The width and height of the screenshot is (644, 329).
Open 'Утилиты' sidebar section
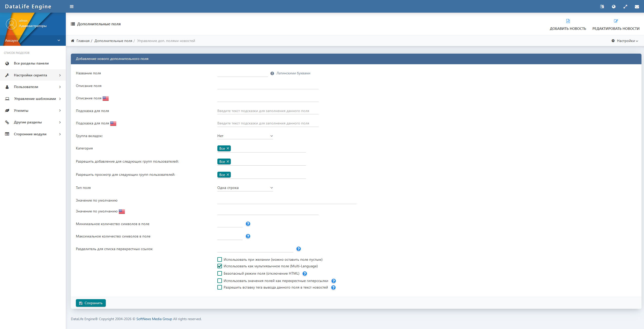[33, 111]
